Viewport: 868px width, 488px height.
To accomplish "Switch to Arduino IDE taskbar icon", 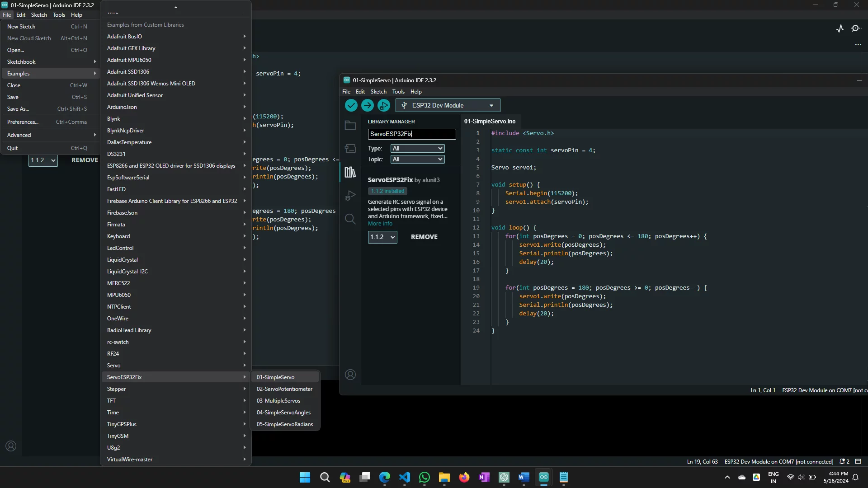I will pos(544,477).
